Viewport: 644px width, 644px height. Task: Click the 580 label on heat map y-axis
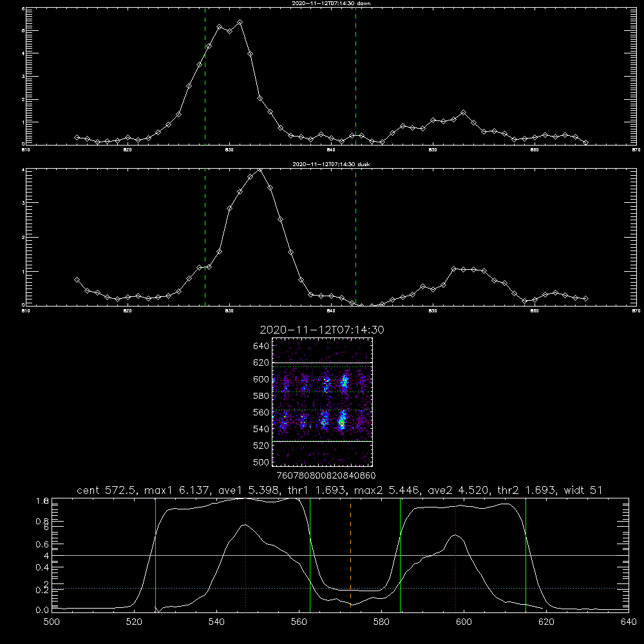261,396
